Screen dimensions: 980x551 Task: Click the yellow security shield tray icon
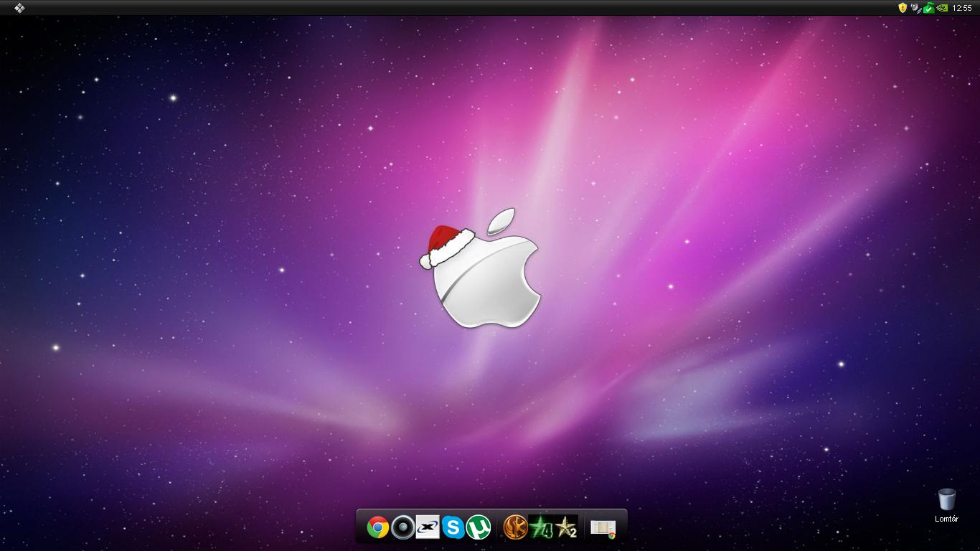tap(903, 8)
